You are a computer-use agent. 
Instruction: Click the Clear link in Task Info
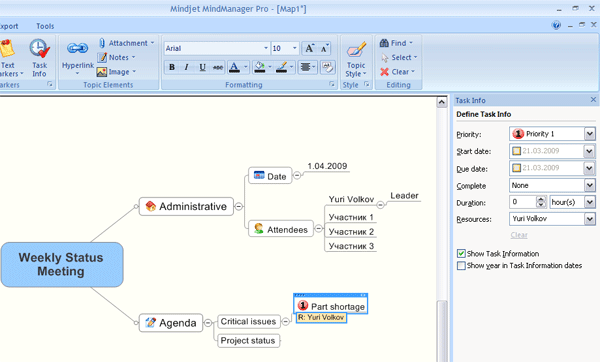click(x=519, y=235)
